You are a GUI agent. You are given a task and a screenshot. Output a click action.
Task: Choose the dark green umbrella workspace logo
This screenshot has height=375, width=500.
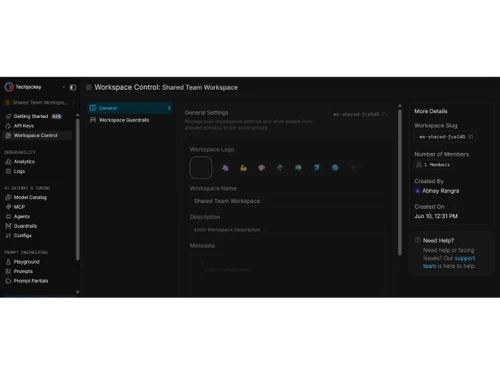pyautogui.click(x=280, y=168)
